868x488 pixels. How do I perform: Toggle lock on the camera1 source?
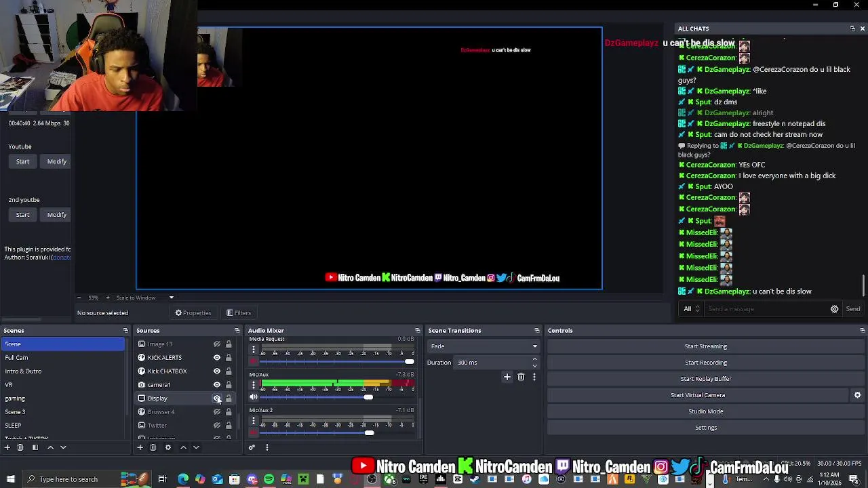(229, 385)
